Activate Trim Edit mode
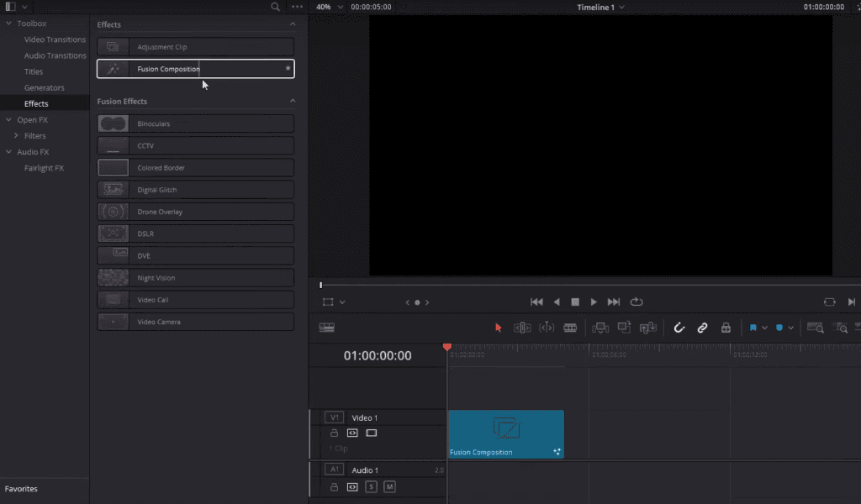The height and width of the screenshot is (504, 861). coord(522,328)
